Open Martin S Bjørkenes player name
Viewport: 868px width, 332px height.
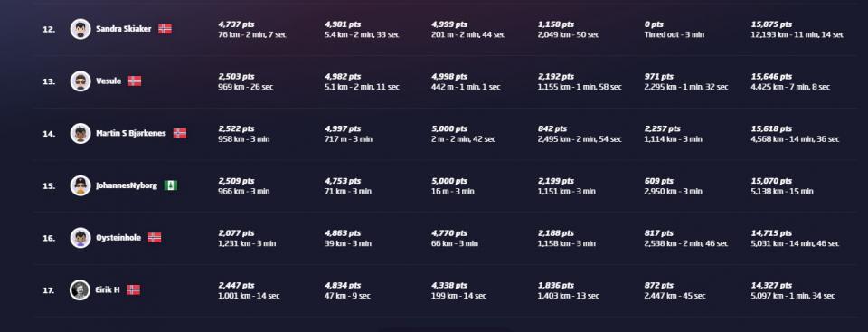coord(131,134)
